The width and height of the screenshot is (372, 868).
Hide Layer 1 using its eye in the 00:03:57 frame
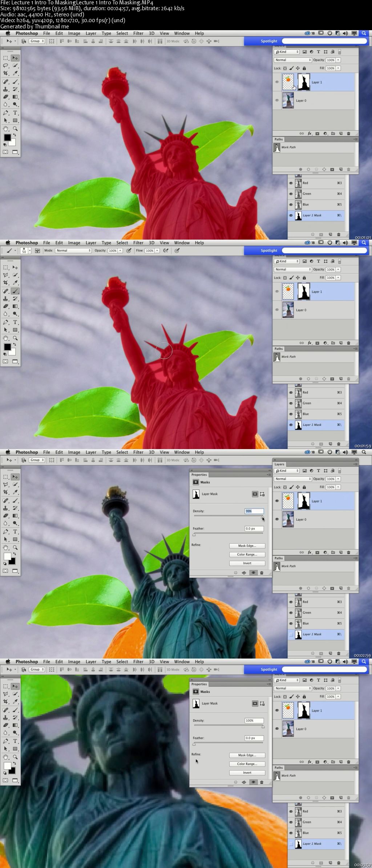click(x=277, y=711)
